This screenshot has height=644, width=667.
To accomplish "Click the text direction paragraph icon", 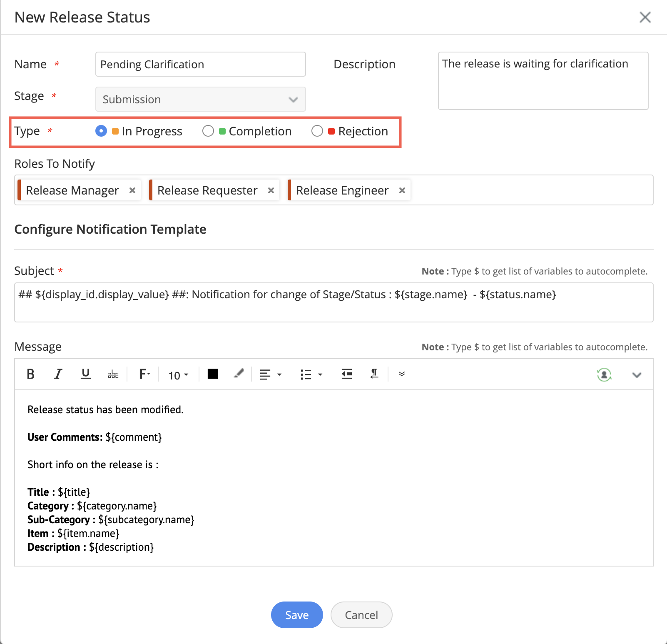I will (x=374, y=374).
